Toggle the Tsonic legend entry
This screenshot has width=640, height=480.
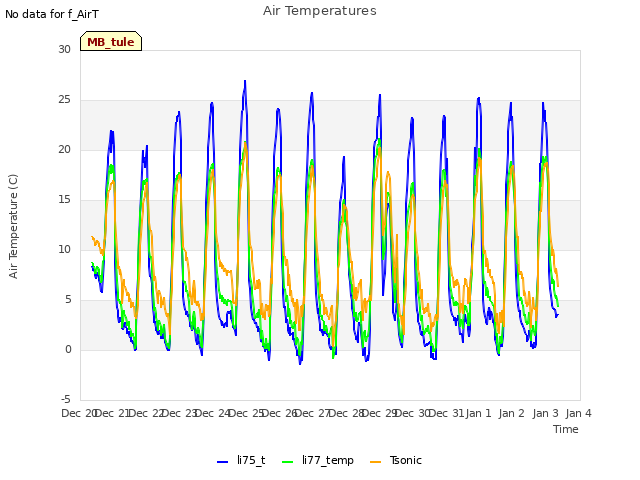point(396,460)
